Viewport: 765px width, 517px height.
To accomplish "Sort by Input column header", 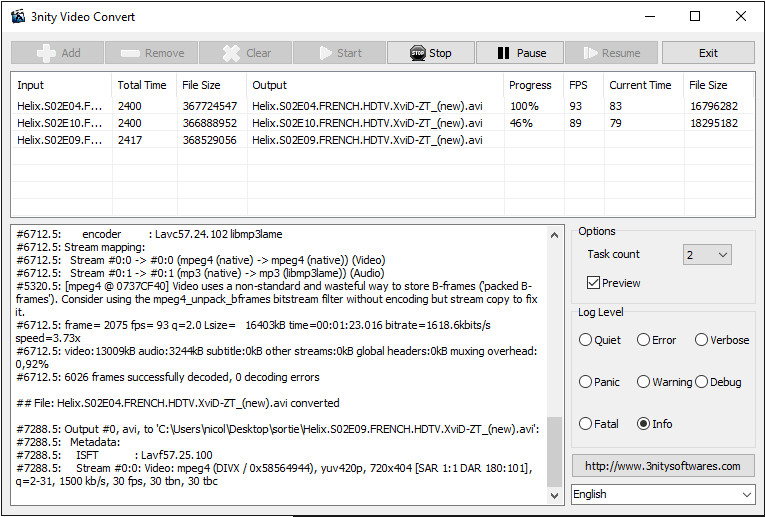I will 62,85.
